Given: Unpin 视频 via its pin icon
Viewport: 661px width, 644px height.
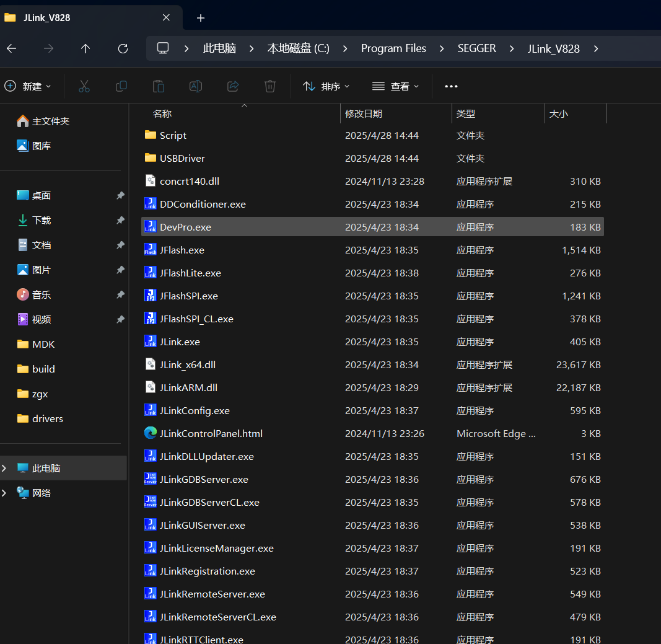Looking at the screenshot, I should point(121,319).
